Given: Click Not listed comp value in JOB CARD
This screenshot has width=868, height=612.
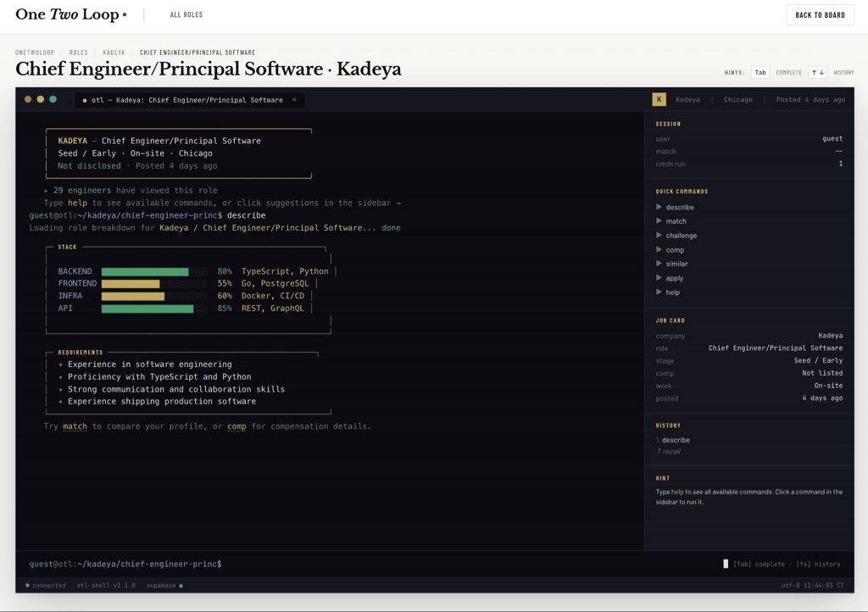Looking at the screenshot, I should 822,374.
